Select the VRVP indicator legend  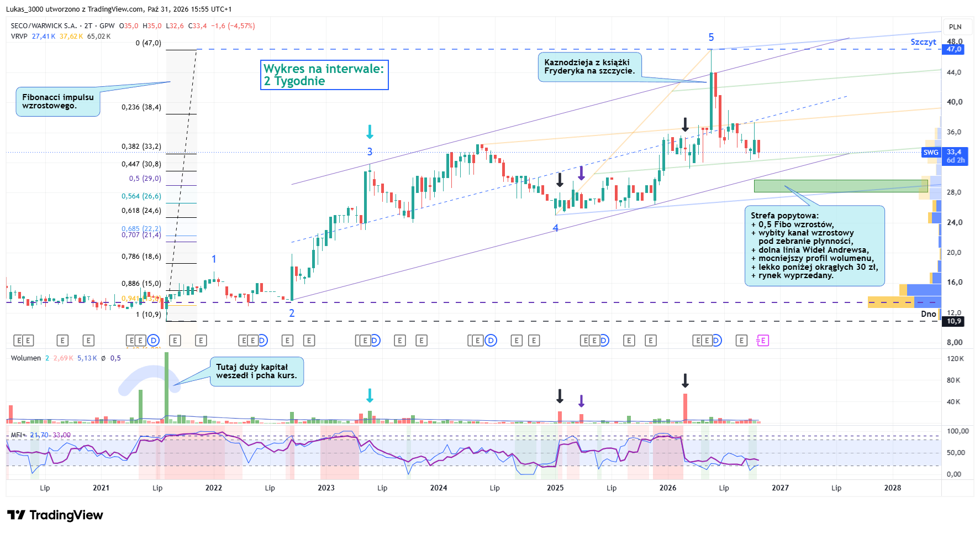click(x=19, y=36)
